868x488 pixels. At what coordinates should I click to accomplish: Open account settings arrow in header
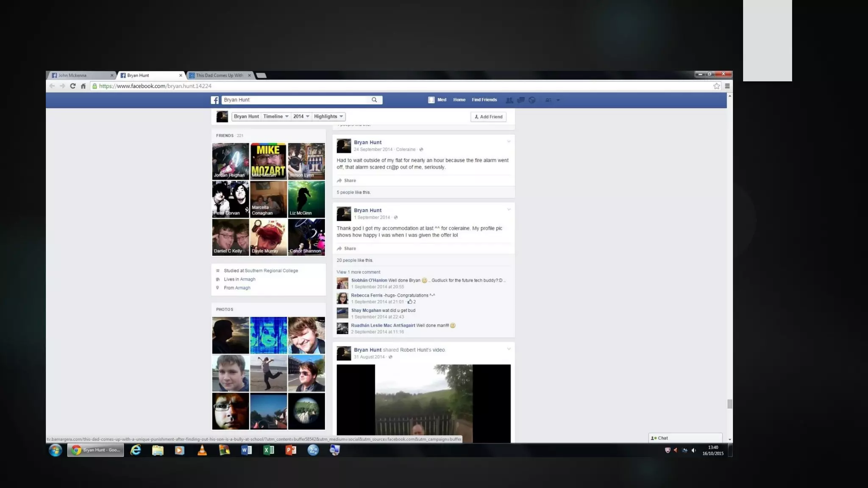coord(558,100)
